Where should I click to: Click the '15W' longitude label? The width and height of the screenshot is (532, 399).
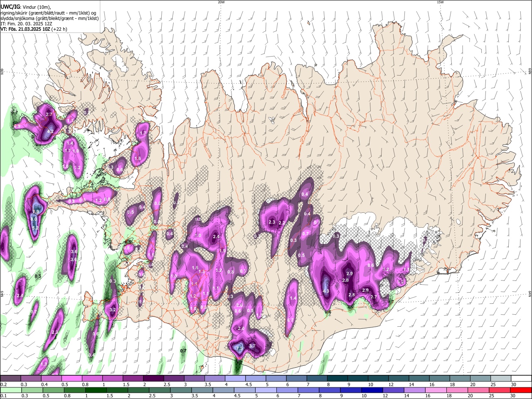coord(440,2)
